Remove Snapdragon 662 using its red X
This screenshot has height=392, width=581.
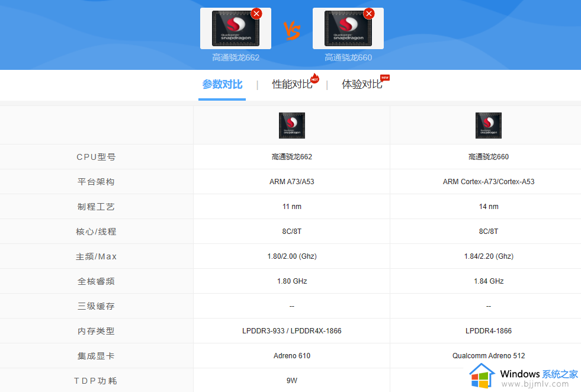256,14
